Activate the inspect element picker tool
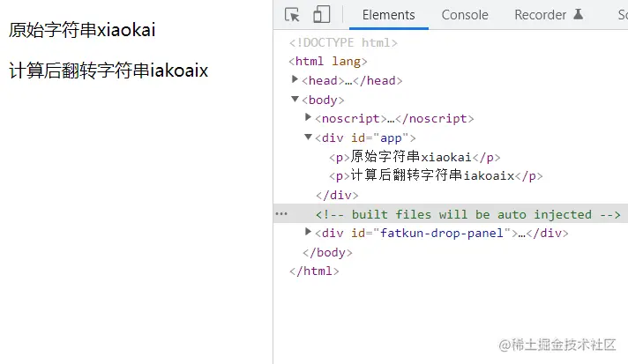 [293, 15]
